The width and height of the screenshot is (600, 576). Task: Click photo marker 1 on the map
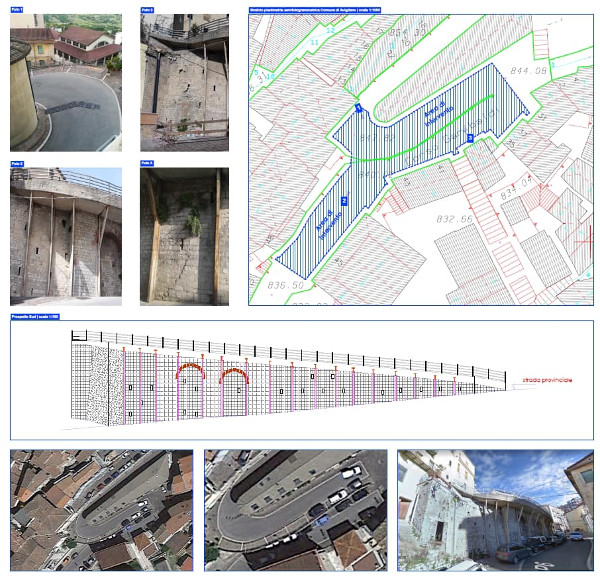[358, 107]
